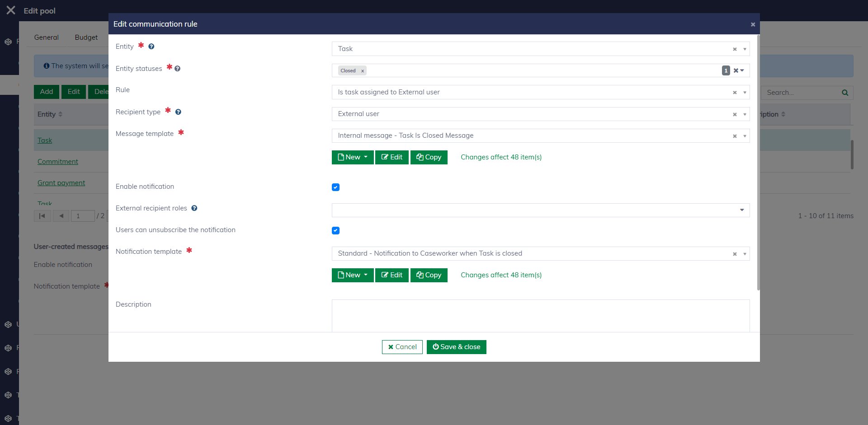Viewport: 868px width, 425px height.
Task: Toggle Users can unsubscribe the notification checkbox
Action: [335, 230]
